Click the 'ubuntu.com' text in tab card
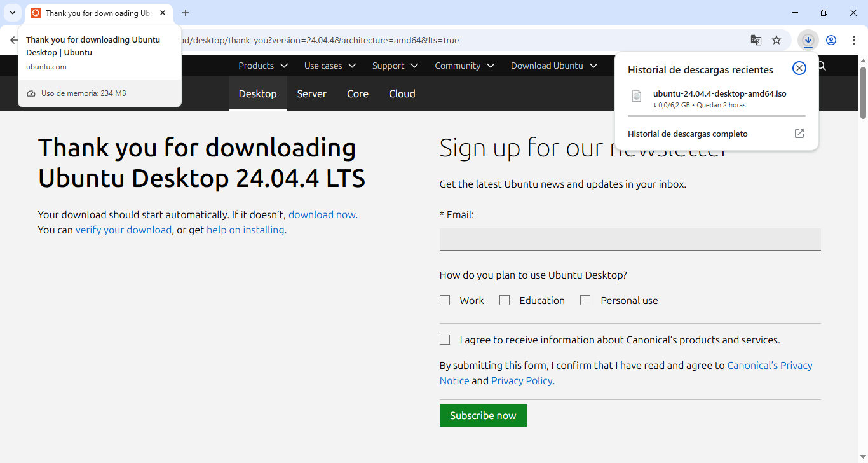 tap(46, 67)
